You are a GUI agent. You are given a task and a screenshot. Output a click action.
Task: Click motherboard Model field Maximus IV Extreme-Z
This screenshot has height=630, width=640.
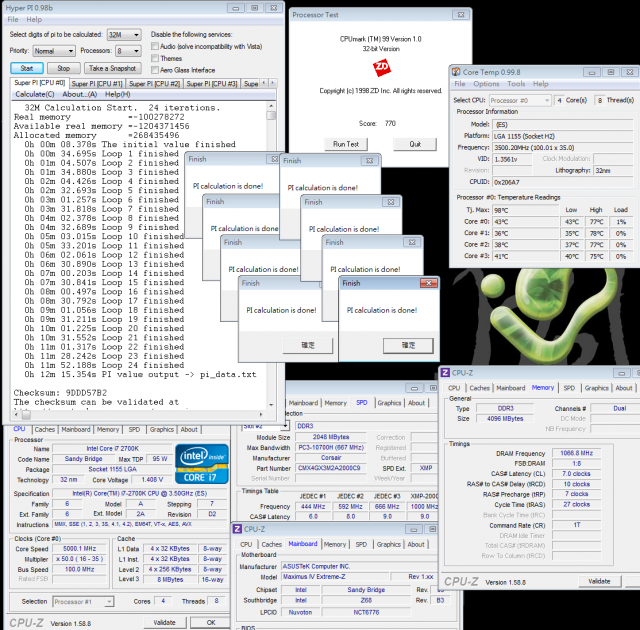pyautogui.click(x=334, y=577)
